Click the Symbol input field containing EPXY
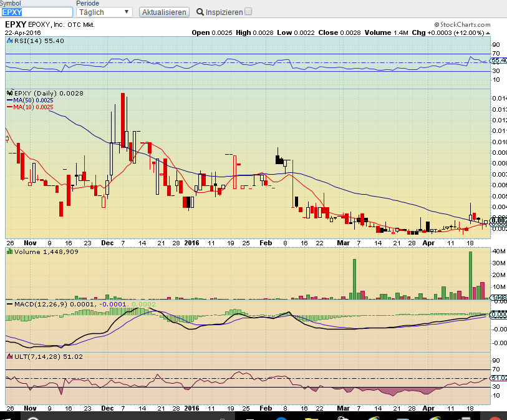This screenshot has width=507, height=420. click(37, 12)
